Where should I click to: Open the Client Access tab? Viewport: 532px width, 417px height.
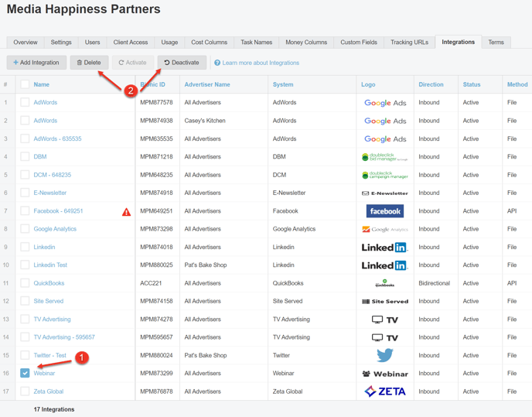coord(131,43)
